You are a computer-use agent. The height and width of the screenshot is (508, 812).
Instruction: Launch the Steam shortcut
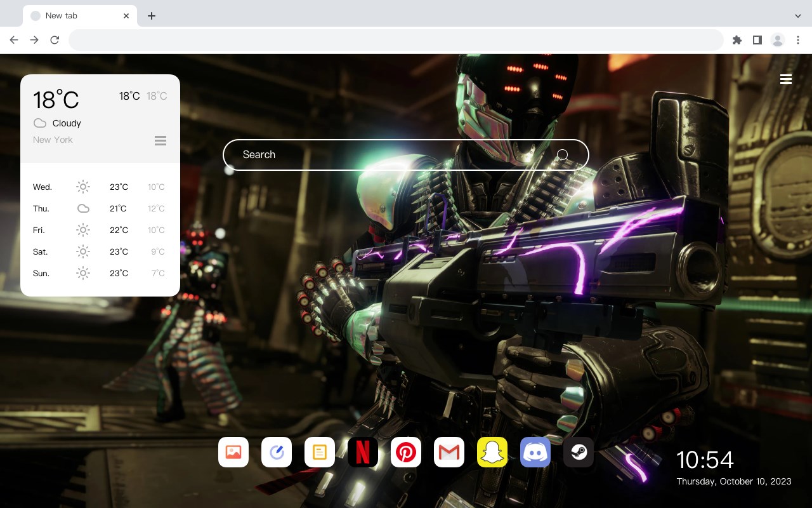click(579, 452)
